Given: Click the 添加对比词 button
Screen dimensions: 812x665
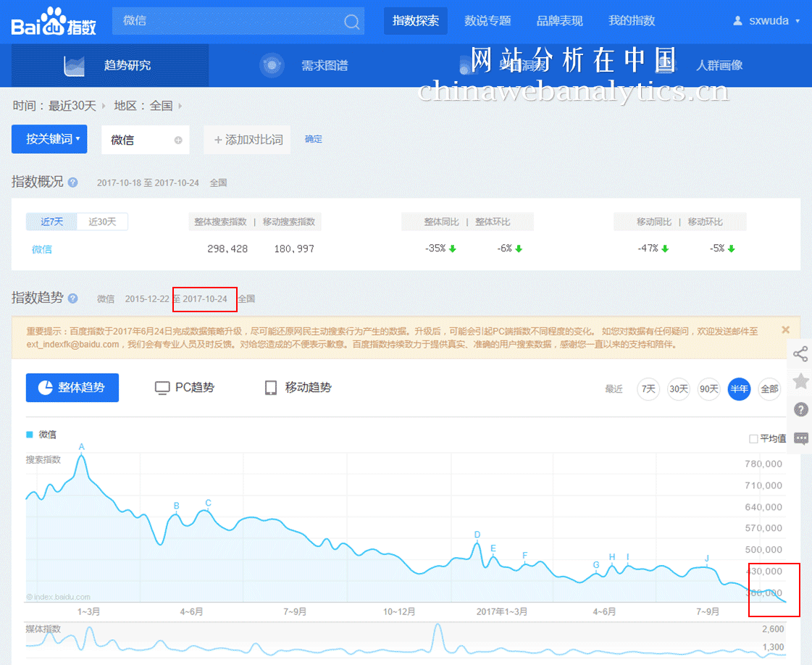Looking at the screenshot, I should pos(248,140).
